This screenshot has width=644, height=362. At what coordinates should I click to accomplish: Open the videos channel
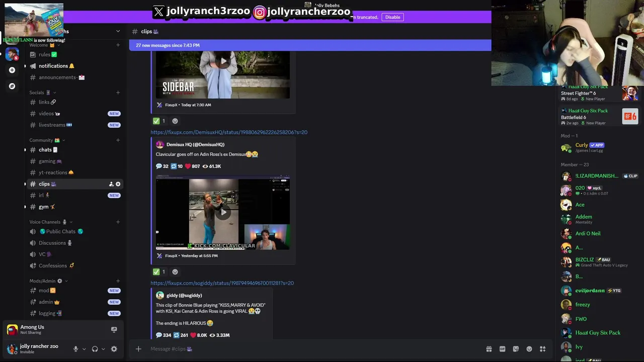74,114
